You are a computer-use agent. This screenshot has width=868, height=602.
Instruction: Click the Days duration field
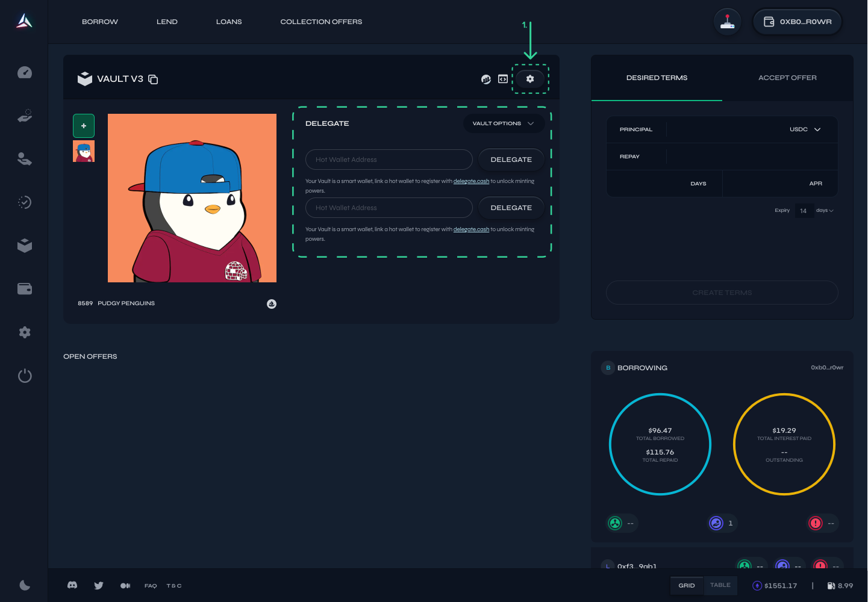664,184
